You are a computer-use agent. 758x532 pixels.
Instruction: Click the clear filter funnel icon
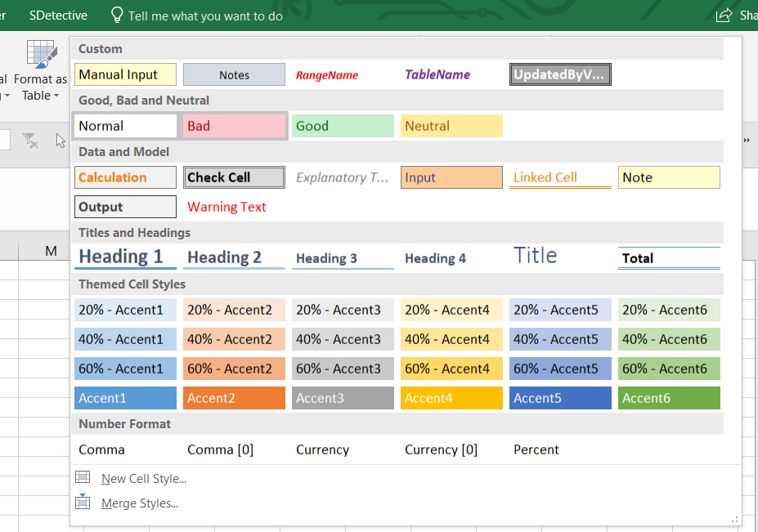tap(30, 141)
